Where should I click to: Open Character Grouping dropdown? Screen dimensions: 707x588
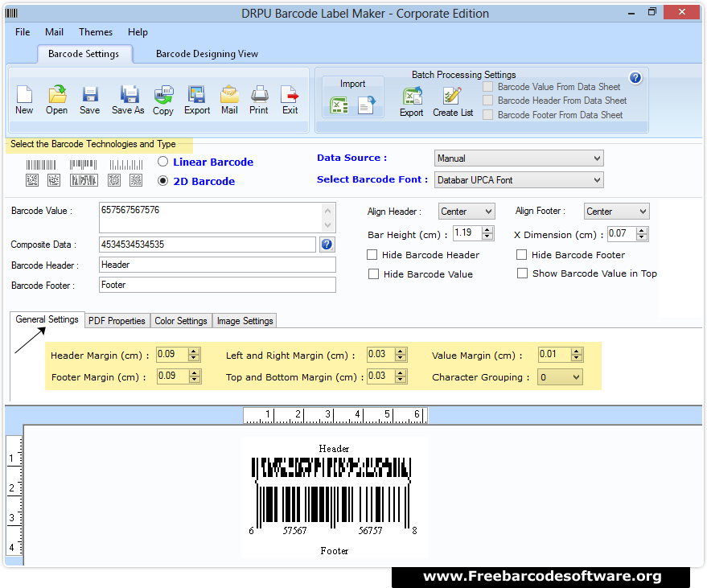[560, 377]
